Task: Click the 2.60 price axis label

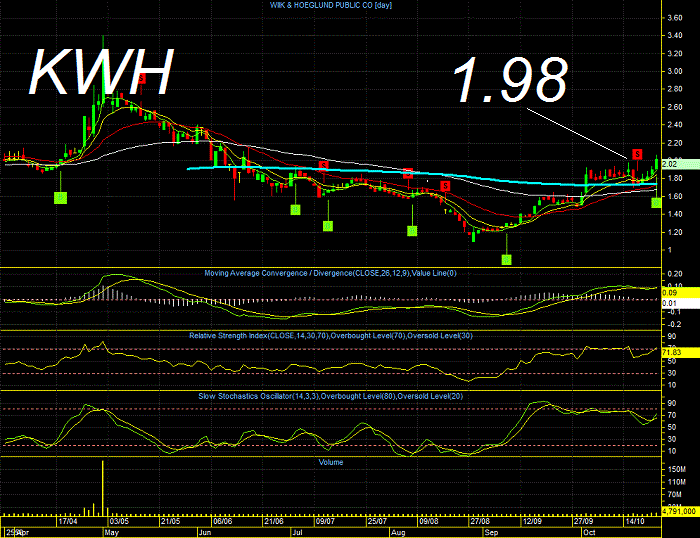Action: 675,107
